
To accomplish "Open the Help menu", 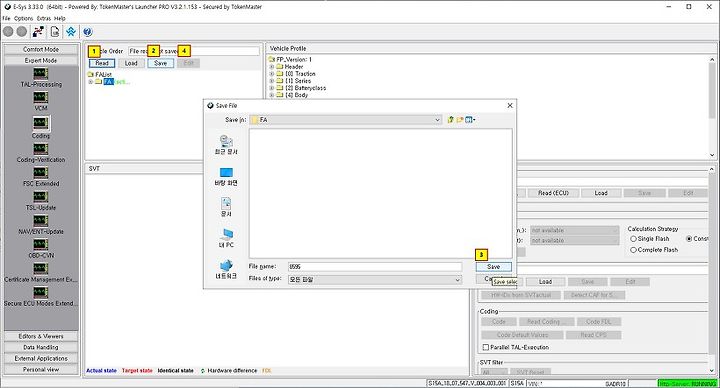I will [60, 18].
